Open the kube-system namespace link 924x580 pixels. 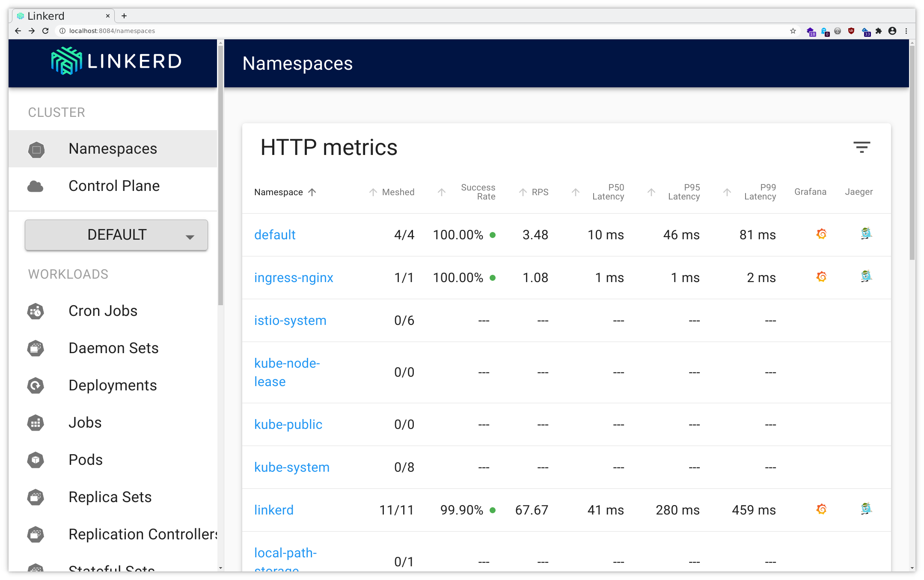(x=291, y=467)
